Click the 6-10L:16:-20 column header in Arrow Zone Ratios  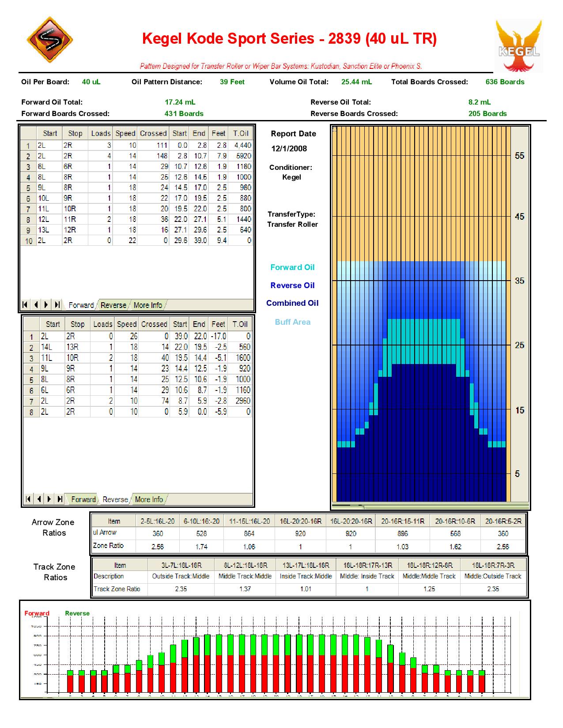(x=201, y=521)
